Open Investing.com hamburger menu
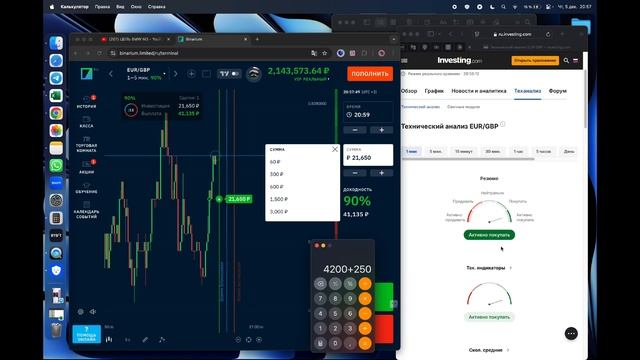This screenshot has height=360, width=640. (x=404, y=60)
